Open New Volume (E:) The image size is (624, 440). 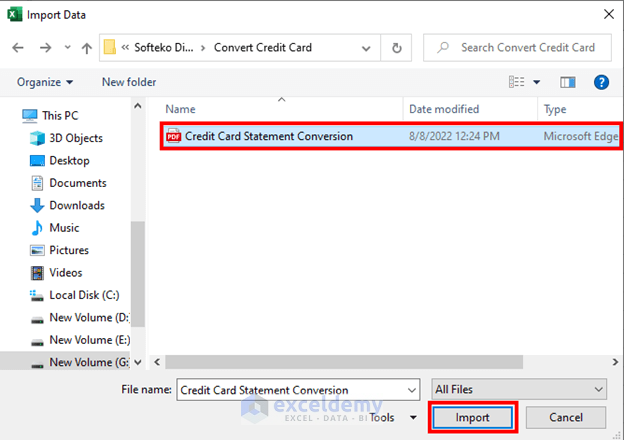[80, 340]
